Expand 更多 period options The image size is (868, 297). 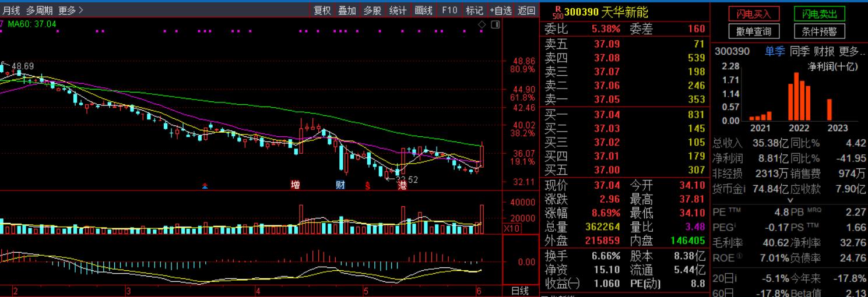[x=71, y=10]
